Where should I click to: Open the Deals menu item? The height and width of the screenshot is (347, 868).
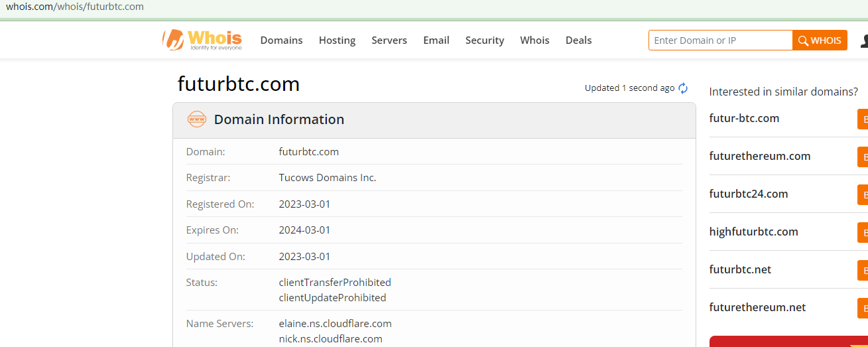pyautogui.click(x=578, y=40)
